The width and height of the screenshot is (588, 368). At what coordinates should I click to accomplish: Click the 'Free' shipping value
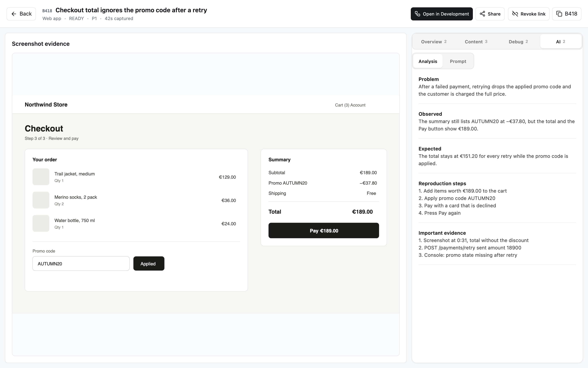pos(371,193)
